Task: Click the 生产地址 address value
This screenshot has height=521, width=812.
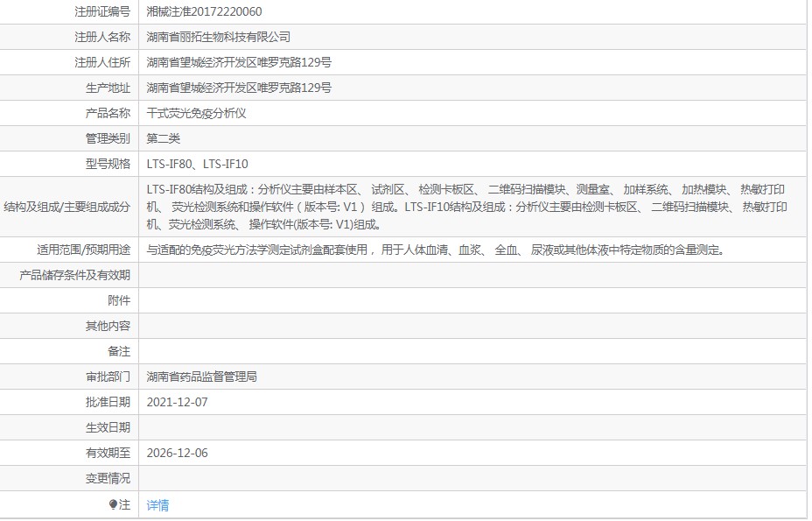Action: click(x=239, y=88)
